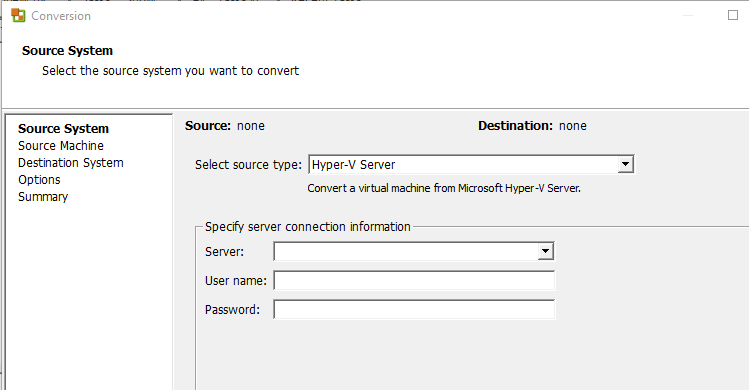Click the 'Destination: none' status label
This screenshot has height=390, width=749.
tap(532, 126)
